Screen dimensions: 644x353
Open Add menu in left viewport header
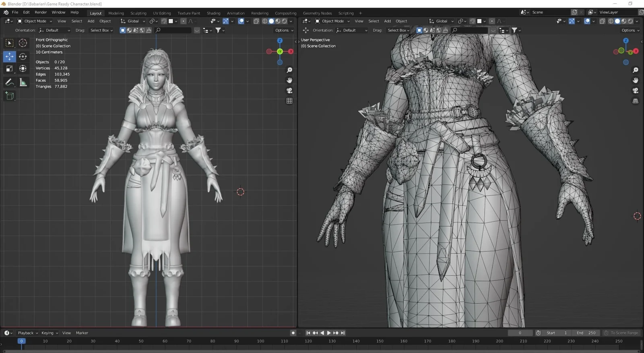tap(91, 21)
